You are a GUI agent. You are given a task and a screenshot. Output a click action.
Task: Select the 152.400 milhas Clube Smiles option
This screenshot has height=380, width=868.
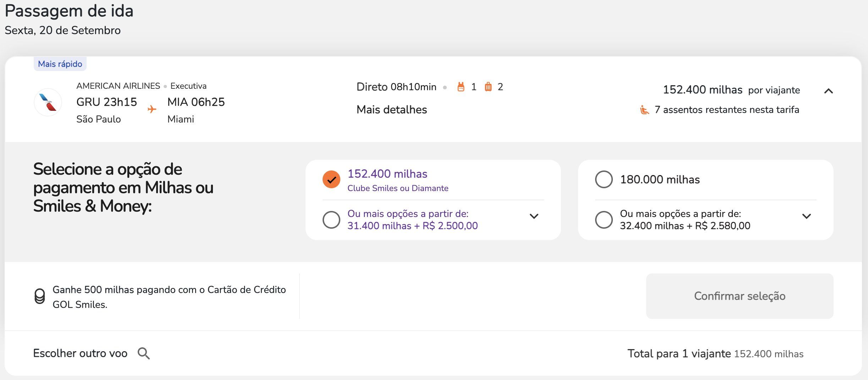331,179
